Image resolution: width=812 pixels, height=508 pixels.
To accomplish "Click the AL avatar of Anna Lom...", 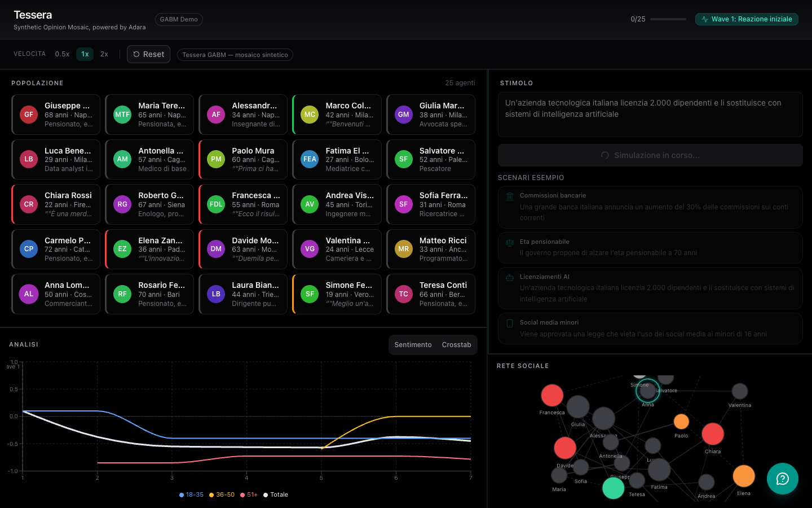I will point(29,294).
